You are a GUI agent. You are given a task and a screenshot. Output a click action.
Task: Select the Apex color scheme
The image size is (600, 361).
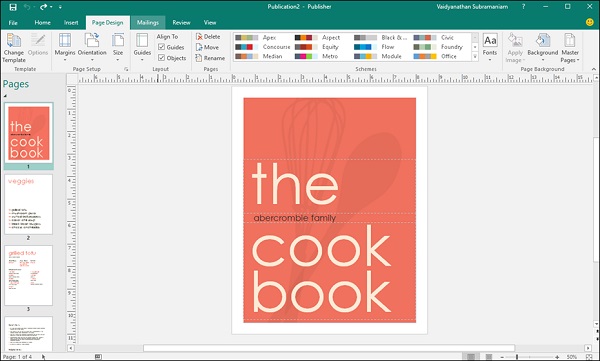coord(256,38)
